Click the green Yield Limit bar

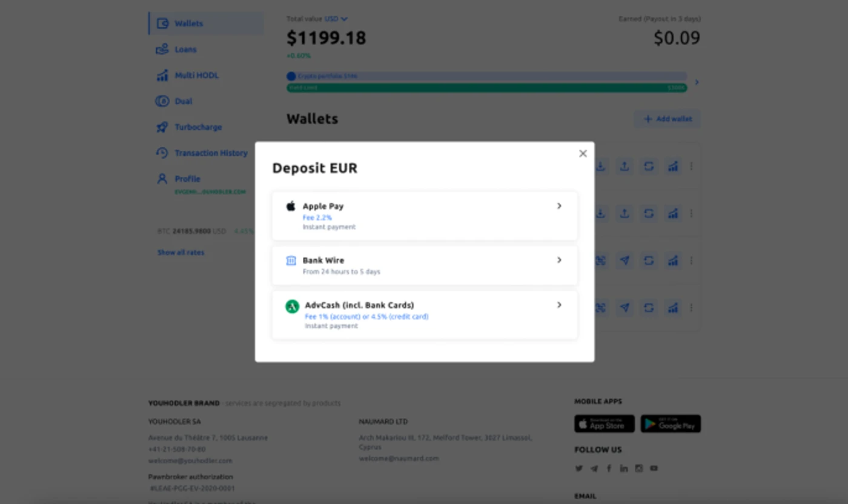[x=487, y=88]
